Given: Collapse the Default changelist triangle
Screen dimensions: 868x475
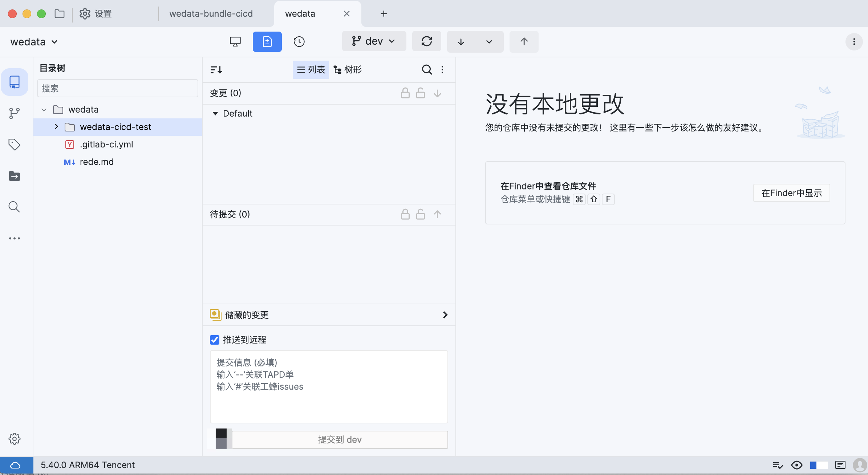Looking at the screenshot, I should point(215,113).
